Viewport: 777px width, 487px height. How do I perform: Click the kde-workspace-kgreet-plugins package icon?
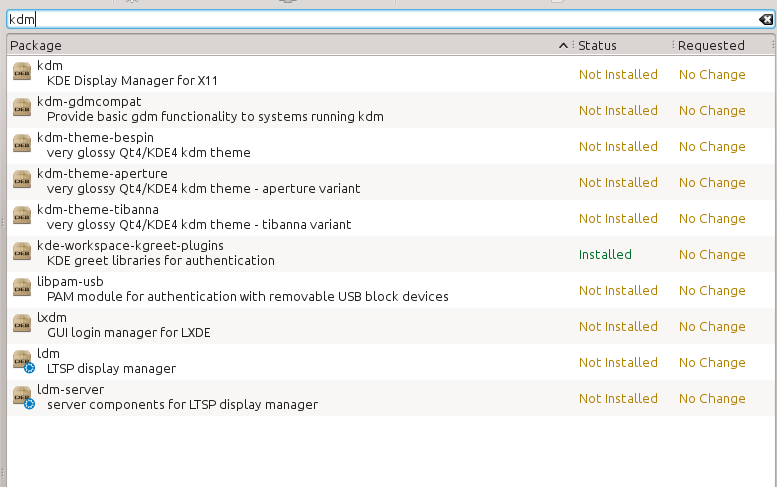click(x=21, y=253)
